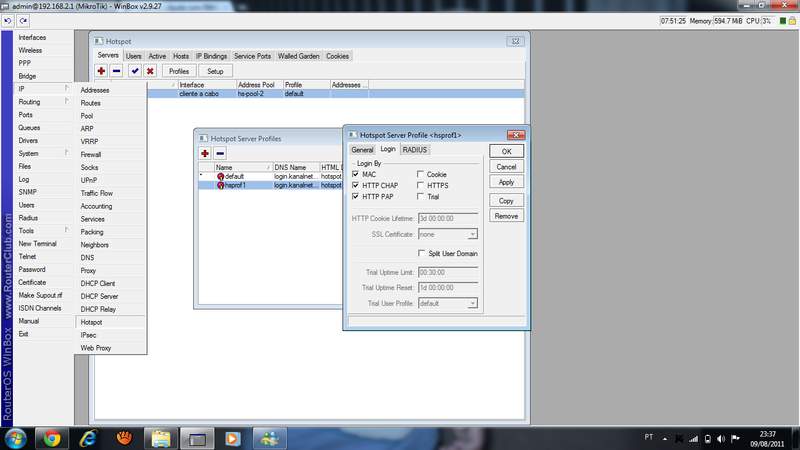Enable the HTTPS login checkbox
The height and width of the screenshot is (450, 800).
click(x=420, y=185)
